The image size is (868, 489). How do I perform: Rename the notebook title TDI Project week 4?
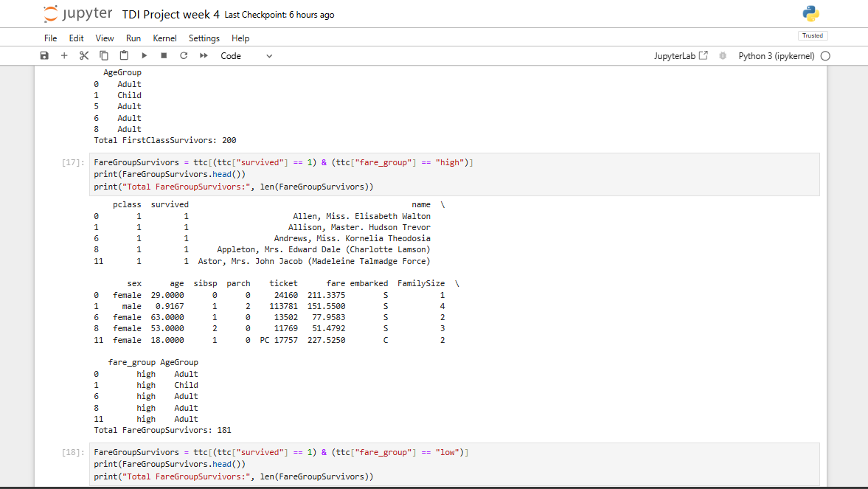(x=170, y=15)
